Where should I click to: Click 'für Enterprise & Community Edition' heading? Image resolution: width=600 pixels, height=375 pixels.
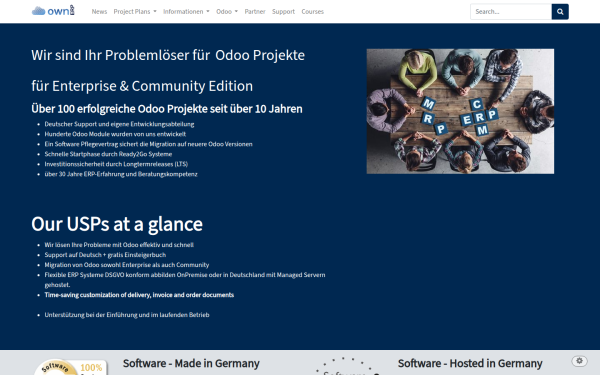(142, 86)
